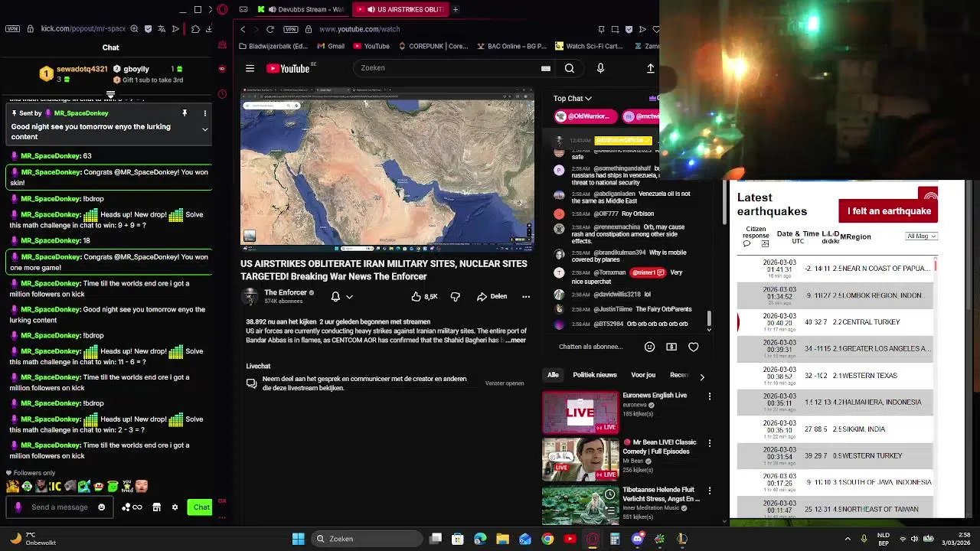Switch to Devubbs Stream browser tab
The image size is (980, 551).
[301, 9]
